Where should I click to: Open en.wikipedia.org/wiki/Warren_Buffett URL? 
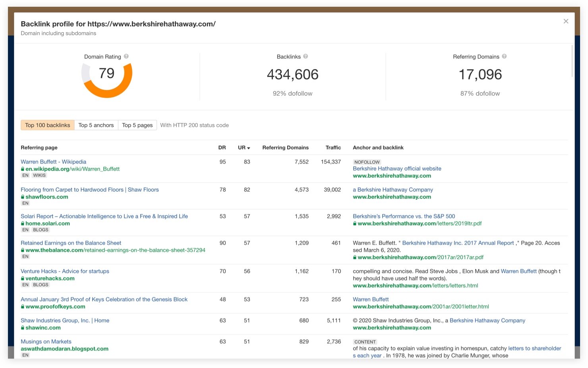coord(72,169)
